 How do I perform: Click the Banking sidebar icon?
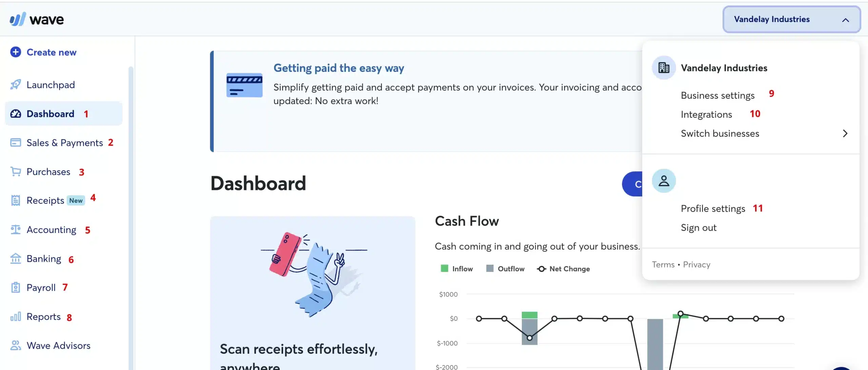point(15,259)
